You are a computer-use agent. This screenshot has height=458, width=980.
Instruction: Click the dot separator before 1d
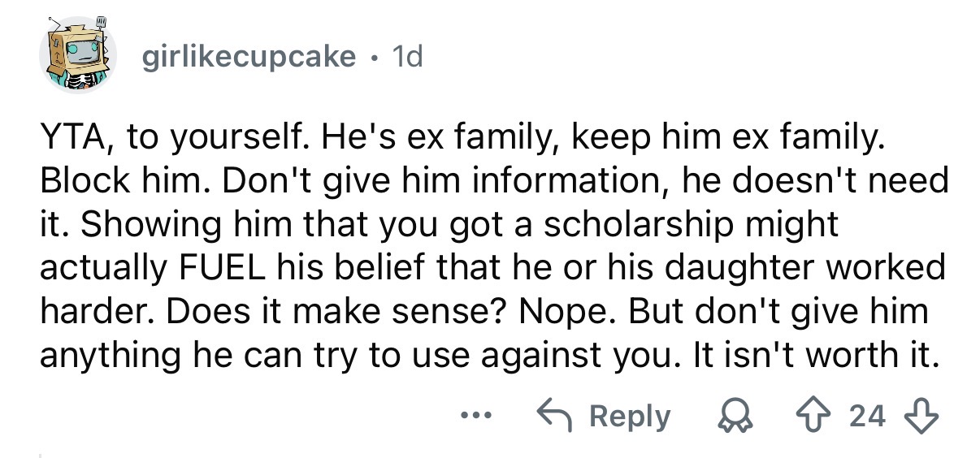pyautogui.click(x=375, y=56)
